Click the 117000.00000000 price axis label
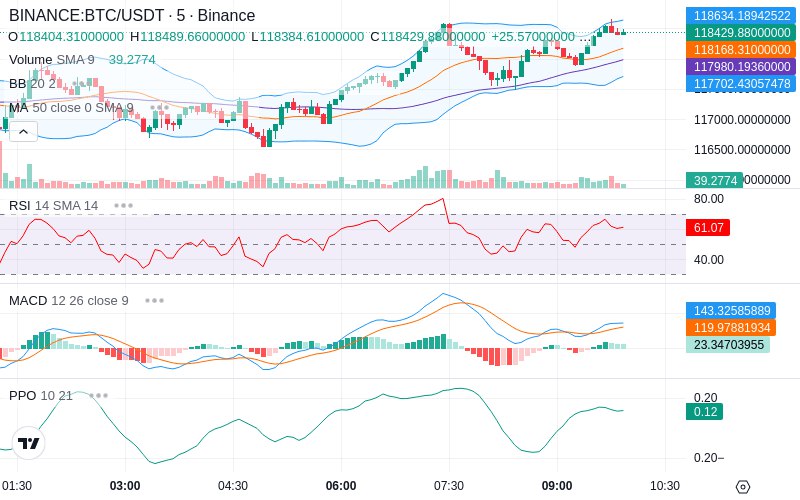 (742, 120)
